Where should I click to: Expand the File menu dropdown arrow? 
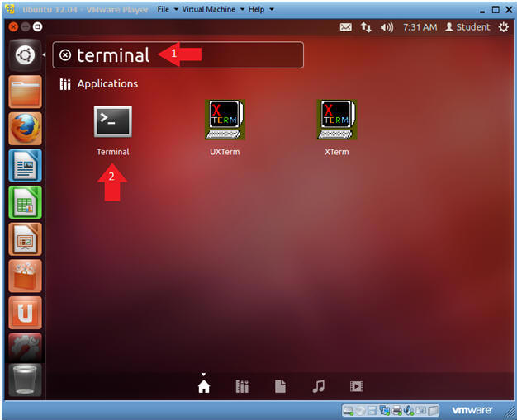(x=176, y=9)
